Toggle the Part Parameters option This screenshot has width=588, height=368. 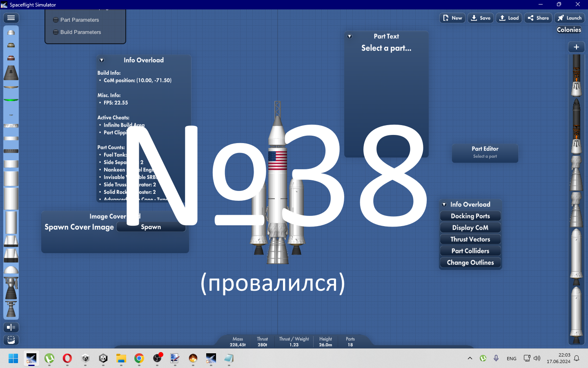coord(76,20)
